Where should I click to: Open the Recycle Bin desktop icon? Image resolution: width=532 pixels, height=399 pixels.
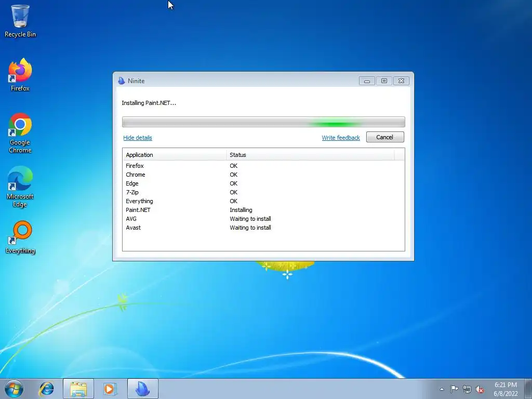pos(20,21)
